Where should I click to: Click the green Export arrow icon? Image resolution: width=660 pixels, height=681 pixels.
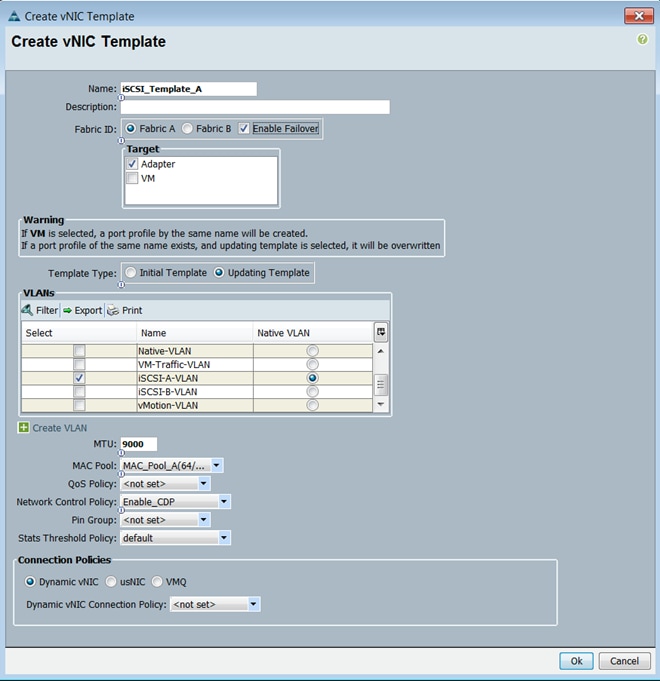pos(67,311)
